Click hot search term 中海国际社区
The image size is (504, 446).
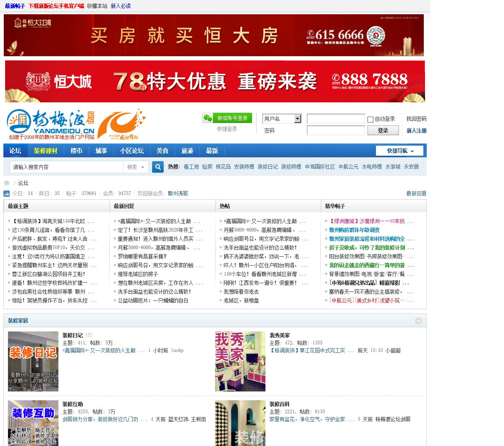coord(320,167)
